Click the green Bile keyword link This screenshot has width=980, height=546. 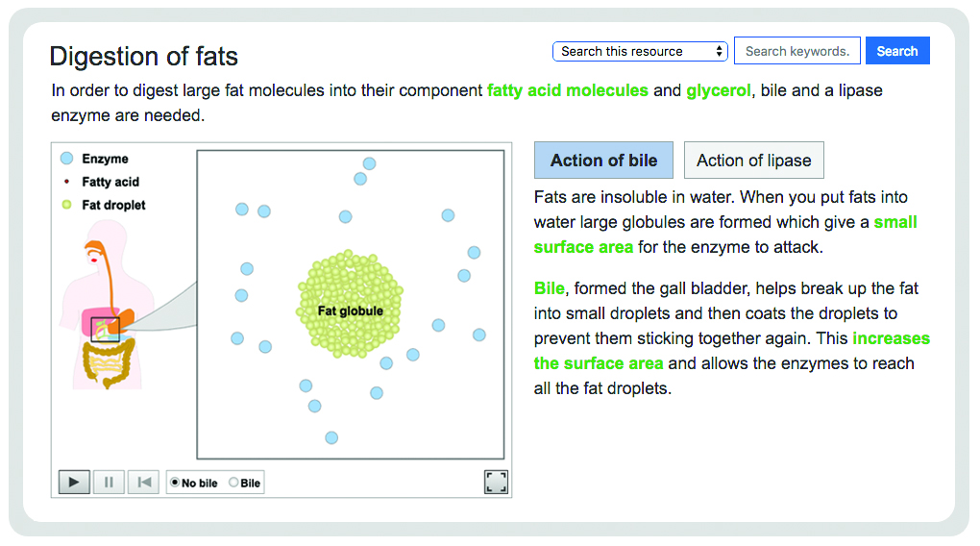[x=549, y=288]
